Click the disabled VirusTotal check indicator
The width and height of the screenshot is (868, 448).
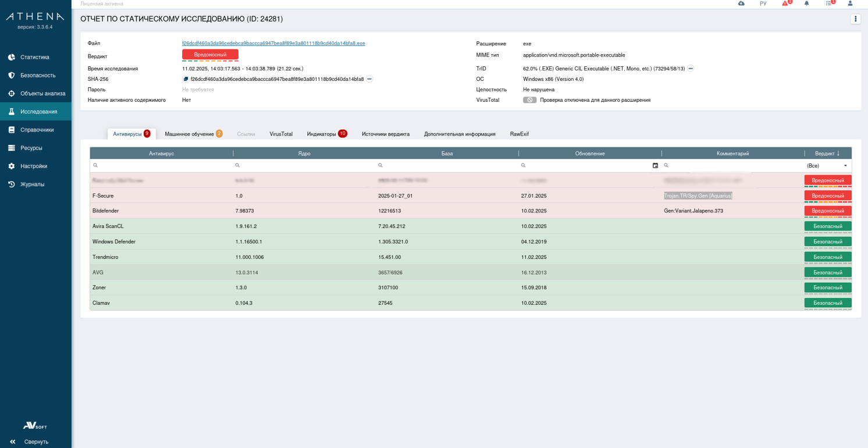529,100
